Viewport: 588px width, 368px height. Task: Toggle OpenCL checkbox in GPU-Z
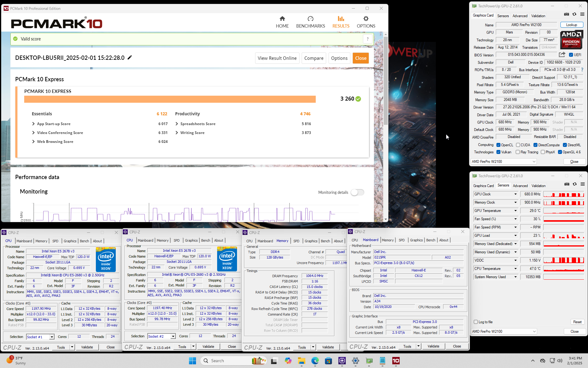tap(499, 145)
